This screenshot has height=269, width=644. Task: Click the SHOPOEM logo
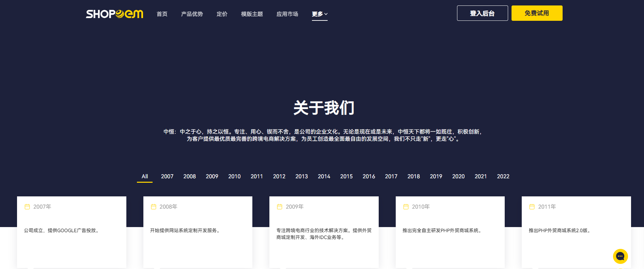[x=114, y=14]
